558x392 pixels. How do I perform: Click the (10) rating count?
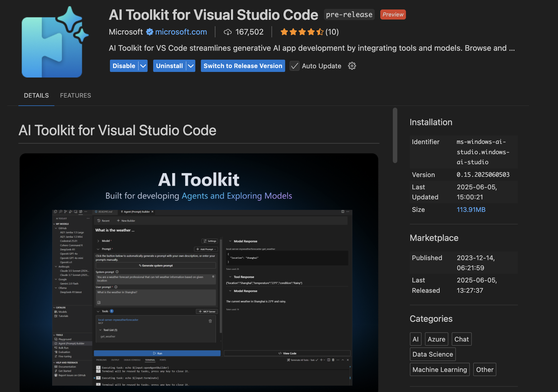(x=332, y=32)
